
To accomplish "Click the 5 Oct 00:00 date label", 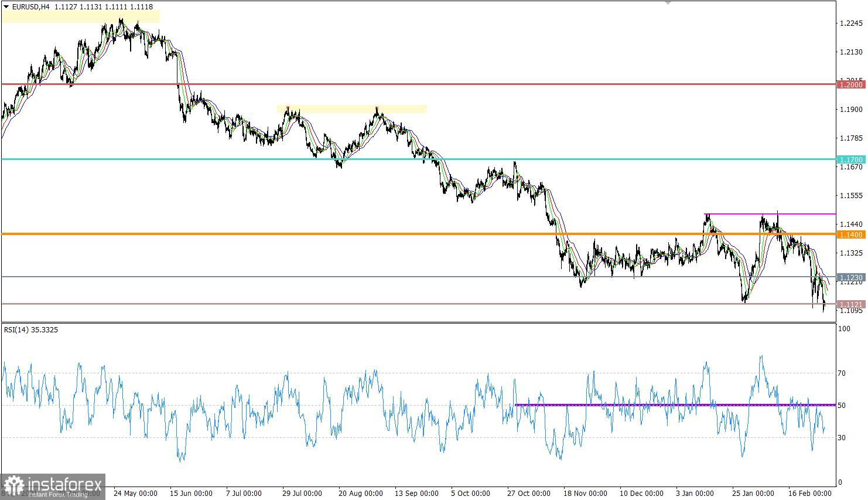I will pyautogui.click(x=470, y=493).
